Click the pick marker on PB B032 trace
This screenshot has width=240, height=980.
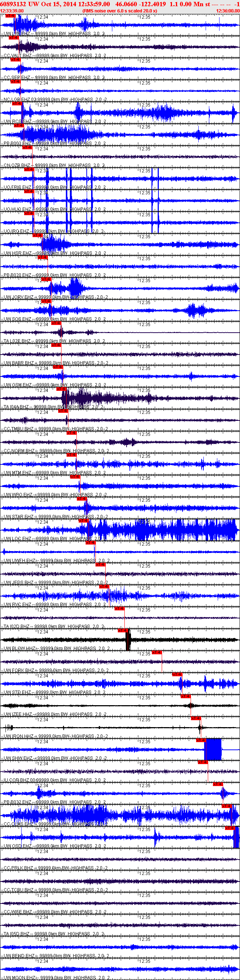tap(218, 785)
